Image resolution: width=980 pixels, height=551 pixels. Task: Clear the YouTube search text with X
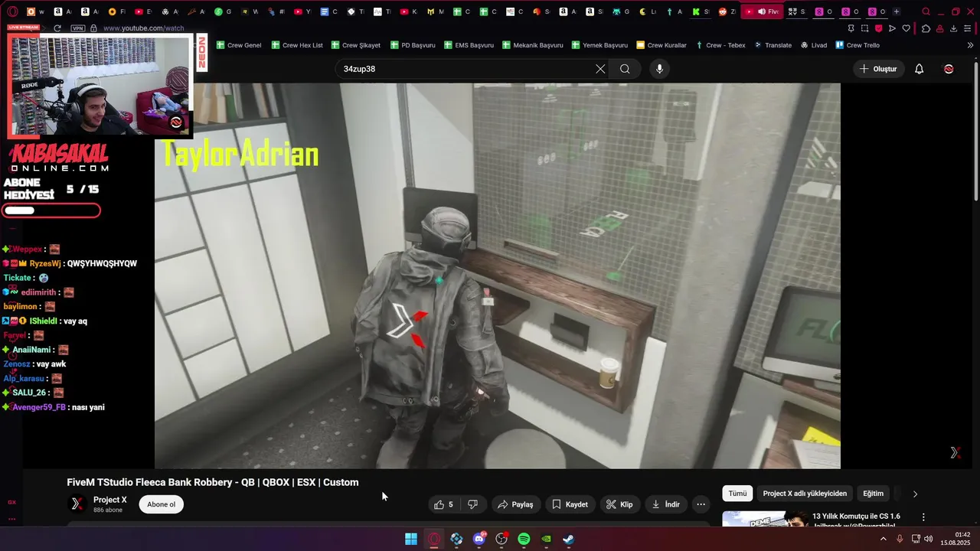[600, 69]
